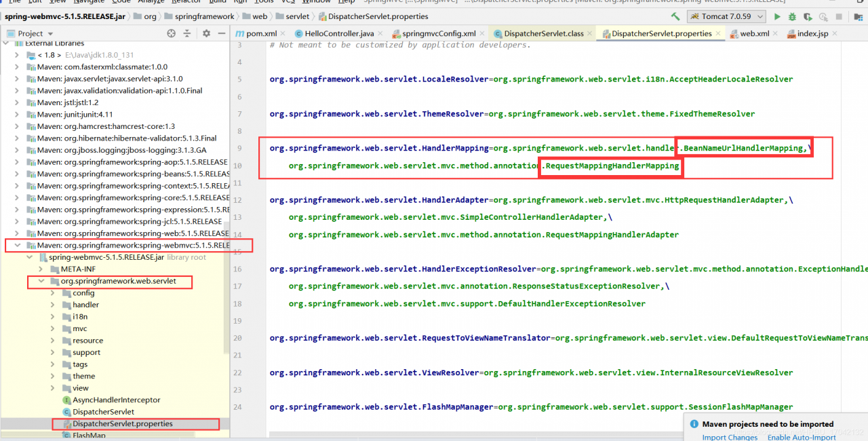Expand the theme folder node
868x441 pixels.
coord(54,377)
